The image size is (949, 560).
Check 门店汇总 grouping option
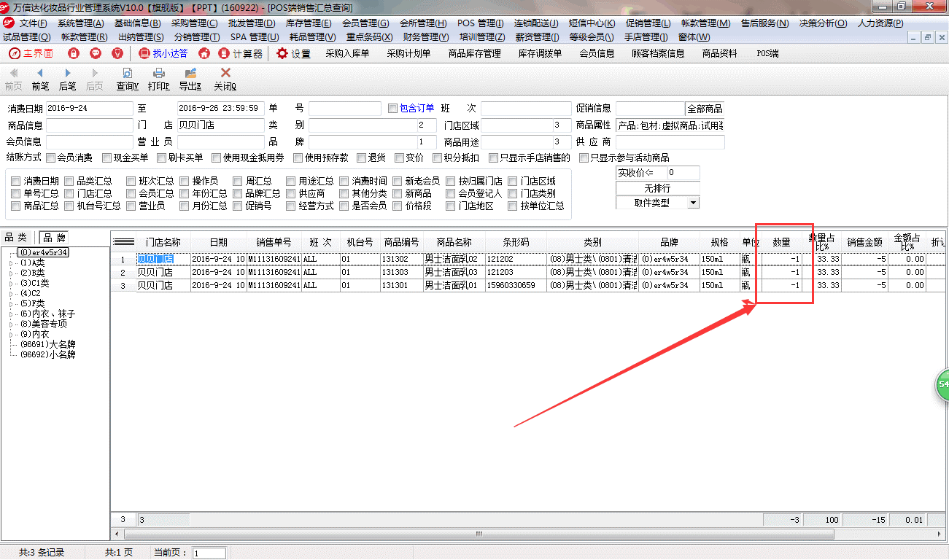pos(69,193)
